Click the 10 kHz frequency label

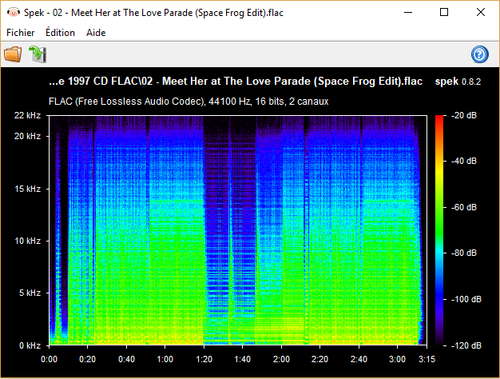(x=28, y=241)
